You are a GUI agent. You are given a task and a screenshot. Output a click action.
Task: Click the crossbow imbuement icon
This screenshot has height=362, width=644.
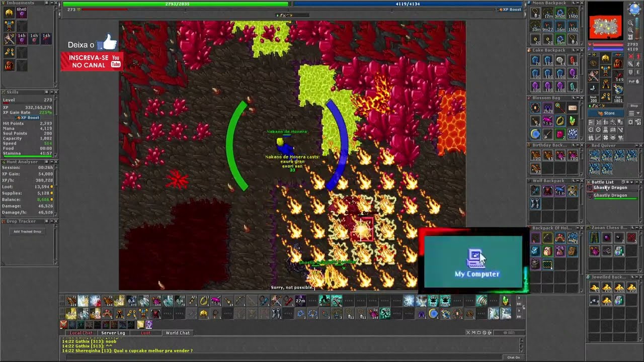click(9, 39)
